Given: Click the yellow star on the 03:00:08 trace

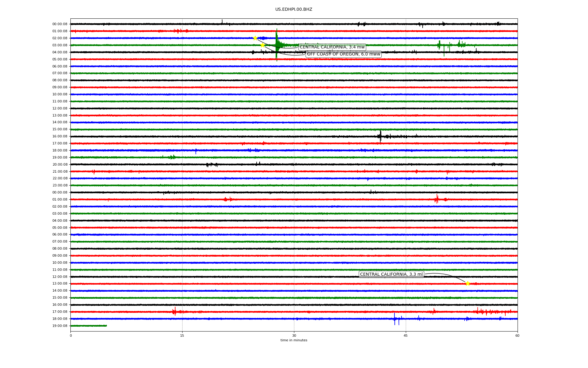Looking at the screenshot, I should [x=262, y=45].
